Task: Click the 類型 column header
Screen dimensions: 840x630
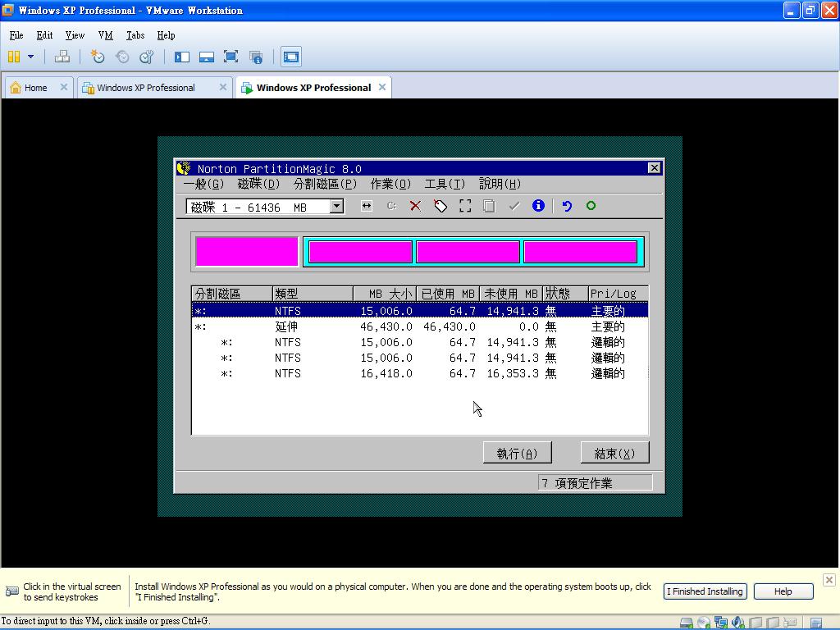Action: [313, 294]
